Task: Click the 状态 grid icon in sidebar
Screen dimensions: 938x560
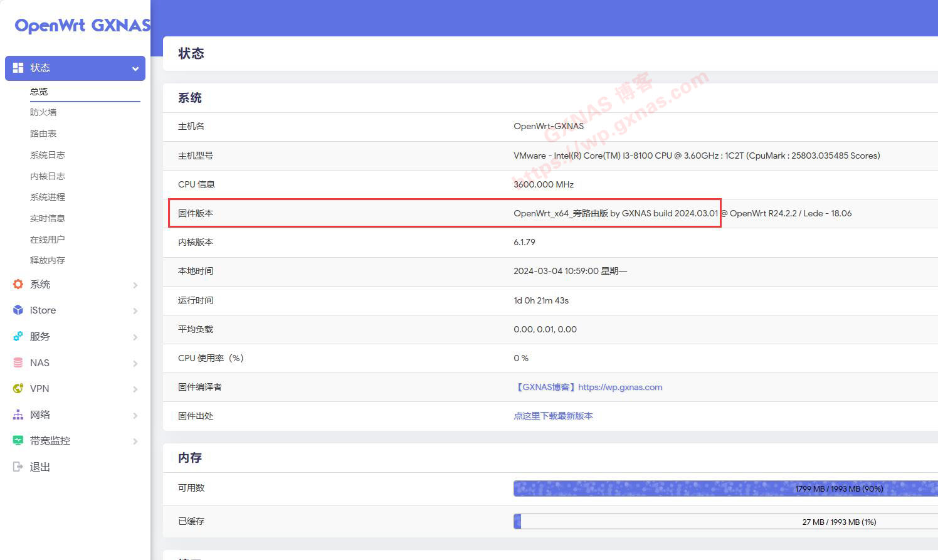Action: pyautogui.click(x=19, y=68)
